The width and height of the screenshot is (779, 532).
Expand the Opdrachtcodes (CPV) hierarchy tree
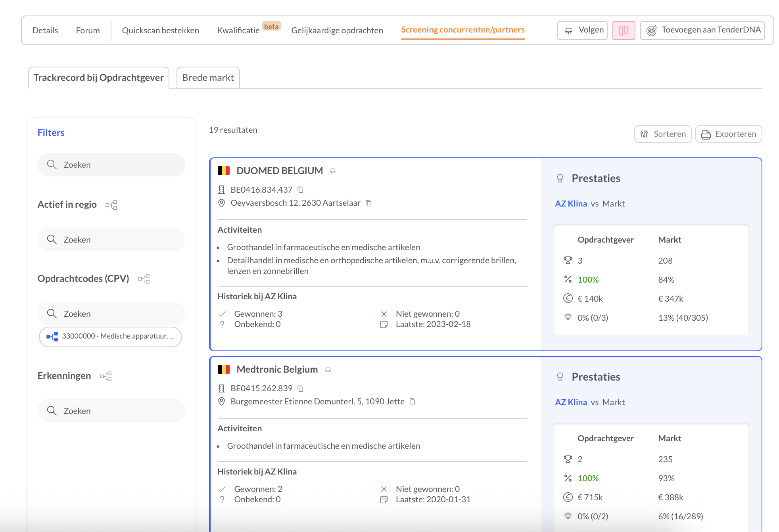point(144,279)
